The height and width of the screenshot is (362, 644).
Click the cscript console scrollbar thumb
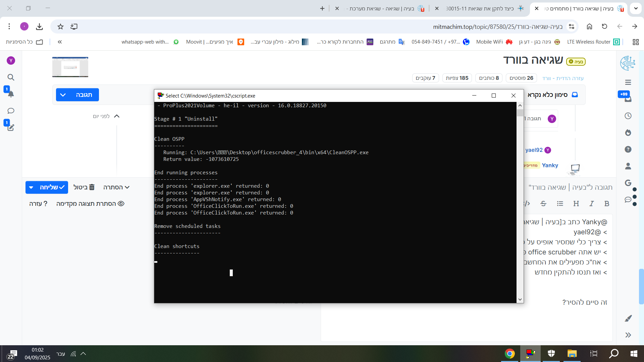click(520, 113)
